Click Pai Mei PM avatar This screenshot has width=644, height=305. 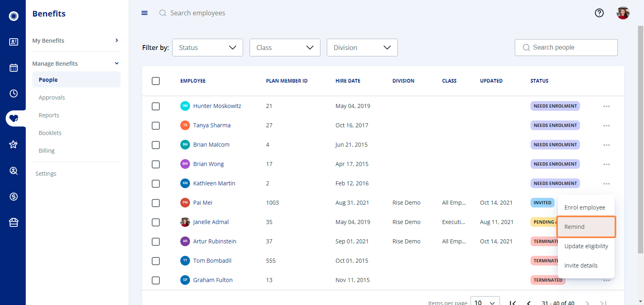185,202
